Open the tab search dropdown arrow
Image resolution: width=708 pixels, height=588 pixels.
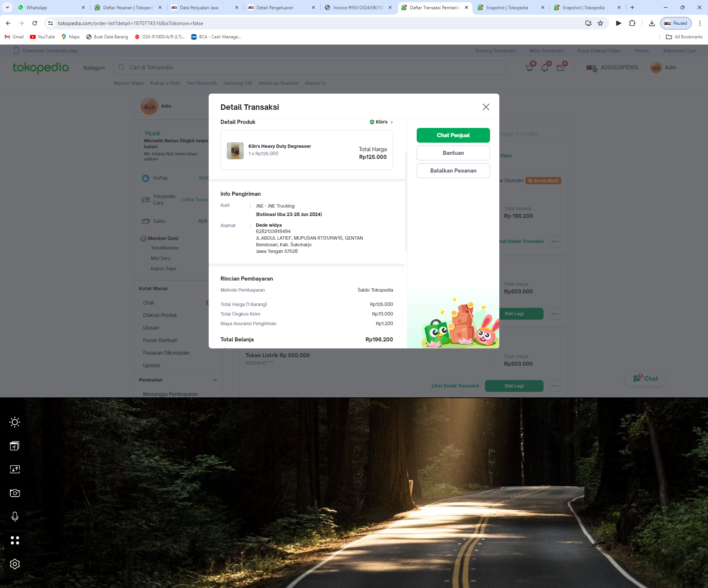[7, 7]
